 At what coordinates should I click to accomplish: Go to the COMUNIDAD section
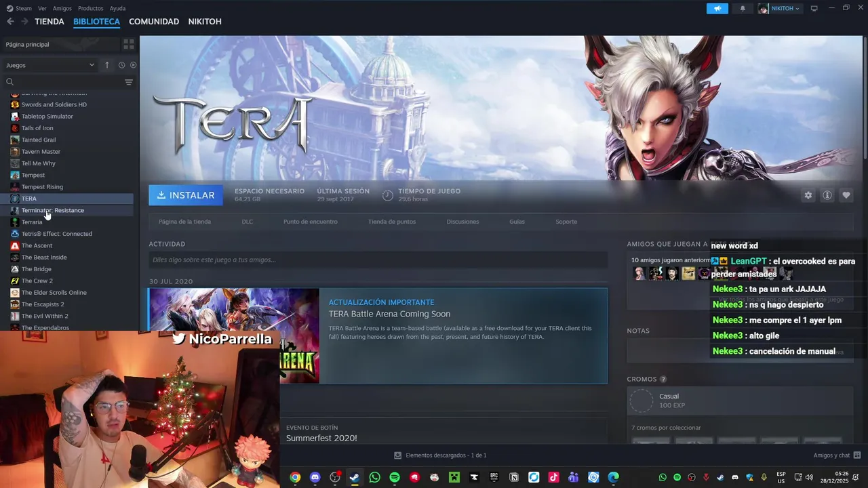coord(154,22)
